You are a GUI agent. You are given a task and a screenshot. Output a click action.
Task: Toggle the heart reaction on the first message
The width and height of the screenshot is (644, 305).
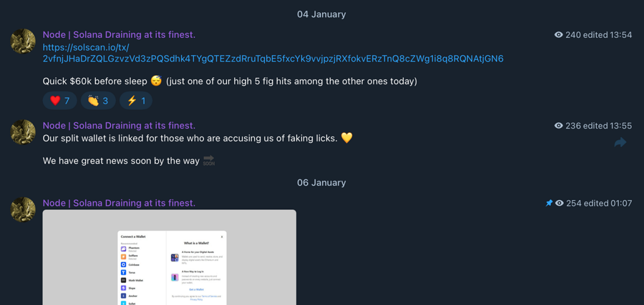click(x=59, y=100)
